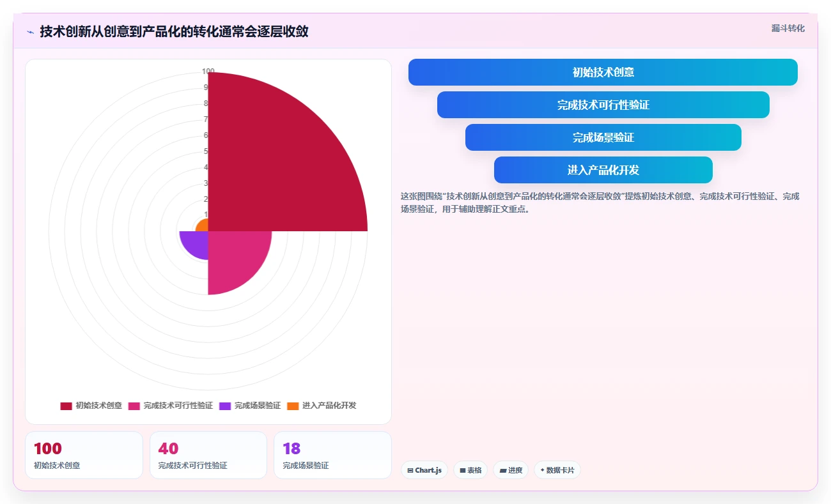Click legend label 完成场景验证
The image size is (831, 504).
click(258, 406)
